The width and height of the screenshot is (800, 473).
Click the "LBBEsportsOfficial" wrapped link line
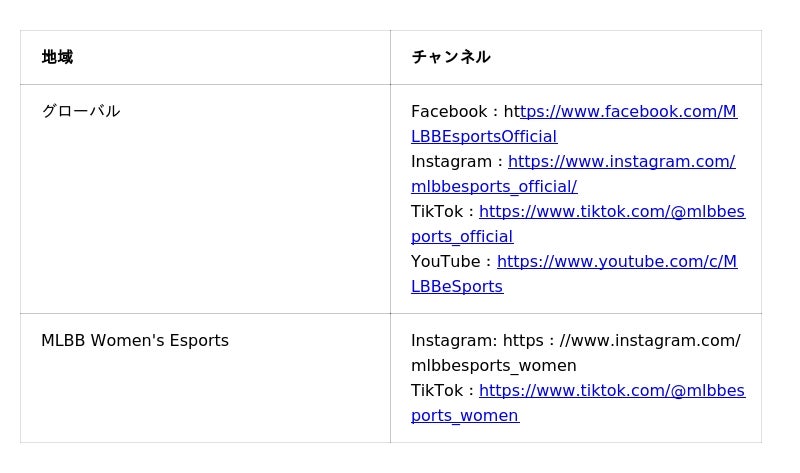click(x=484, y=137)
